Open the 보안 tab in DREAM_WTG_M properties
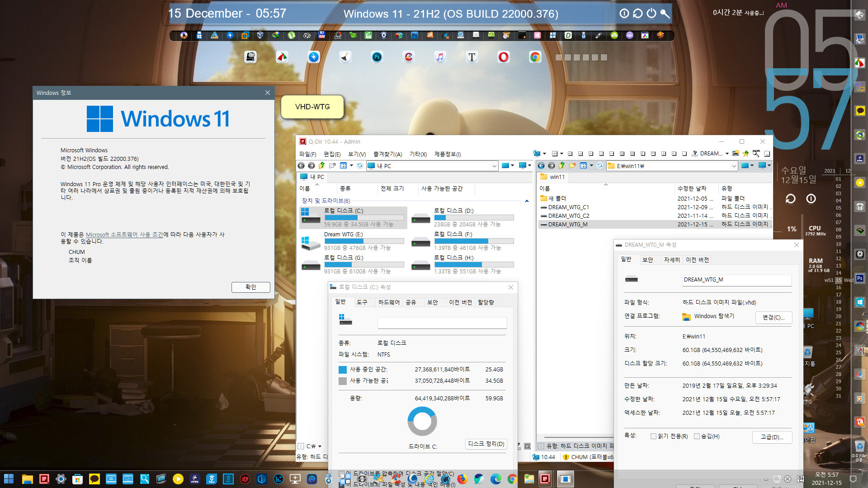Image resolution: width=868 pixels, height=488 pixels. (x=648, y=260)
